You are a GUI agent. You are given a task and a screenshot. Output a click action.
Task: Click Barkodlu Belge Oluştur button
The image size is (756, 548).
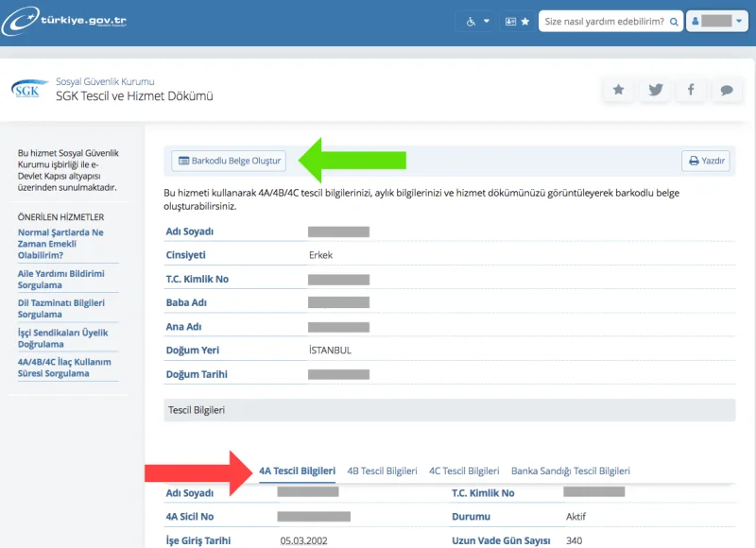click(x=229, y=161)
